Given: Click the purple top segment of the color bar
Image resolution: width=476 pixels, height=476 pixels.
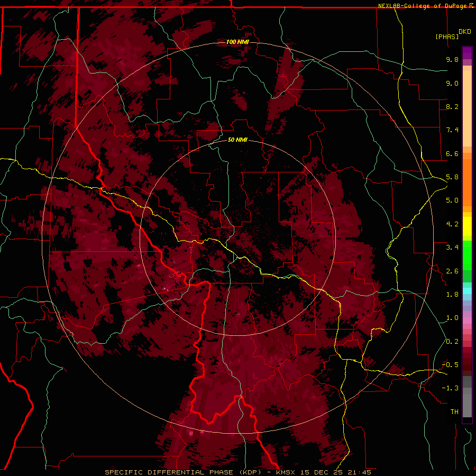Looking at the screenshot, I should click(467, 53).
